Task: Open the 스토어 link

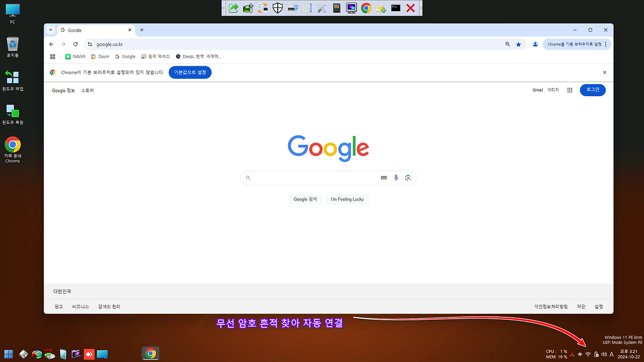Action: [88, 90]
